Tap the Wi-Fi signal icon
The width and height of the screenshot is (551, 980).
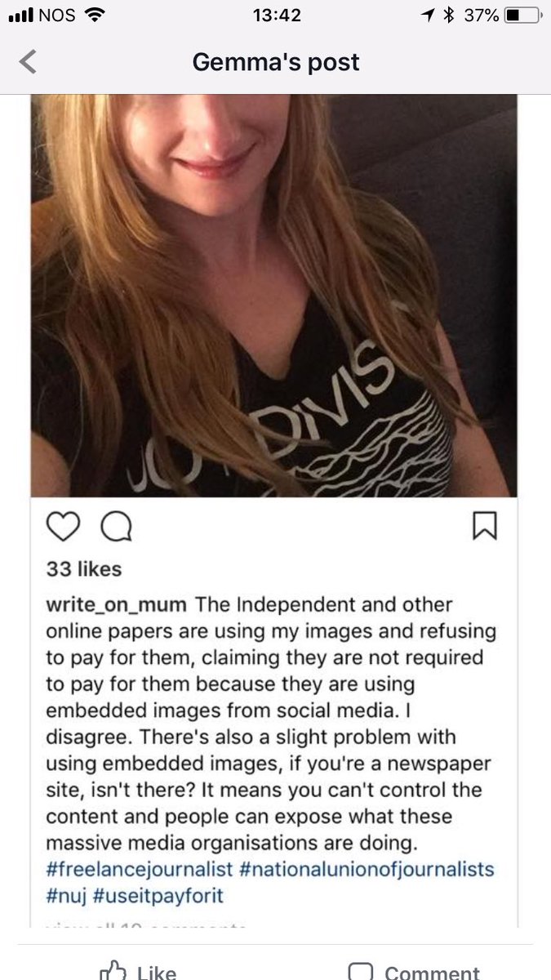(x=95, y=15)
